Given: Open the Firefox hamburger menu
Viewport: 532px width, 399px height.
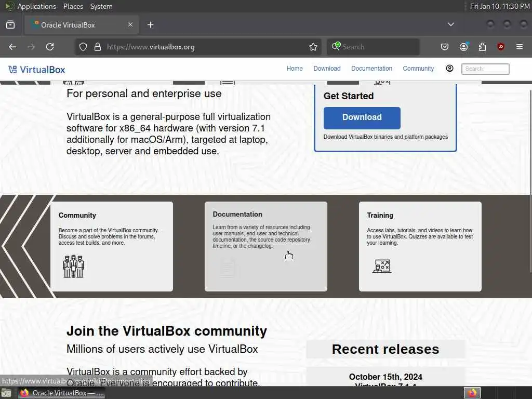Looking at the screenshot, I should tap(520, 47).
